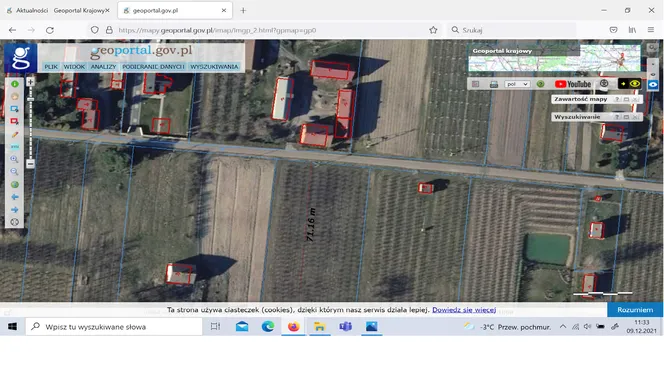
Task: Click the green info identify tool
Action: click(14, 84)
